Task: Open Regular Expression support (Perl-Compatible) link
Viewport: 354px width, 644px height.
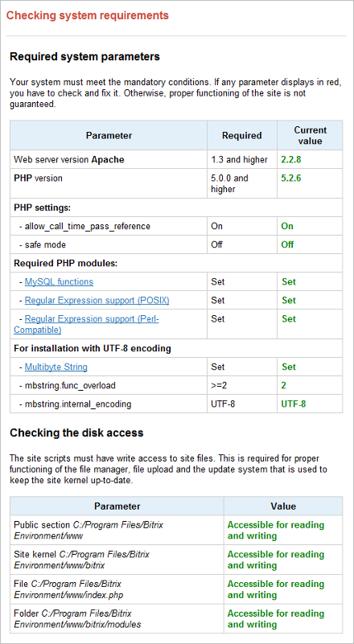Action: click(x=86, y=324)
